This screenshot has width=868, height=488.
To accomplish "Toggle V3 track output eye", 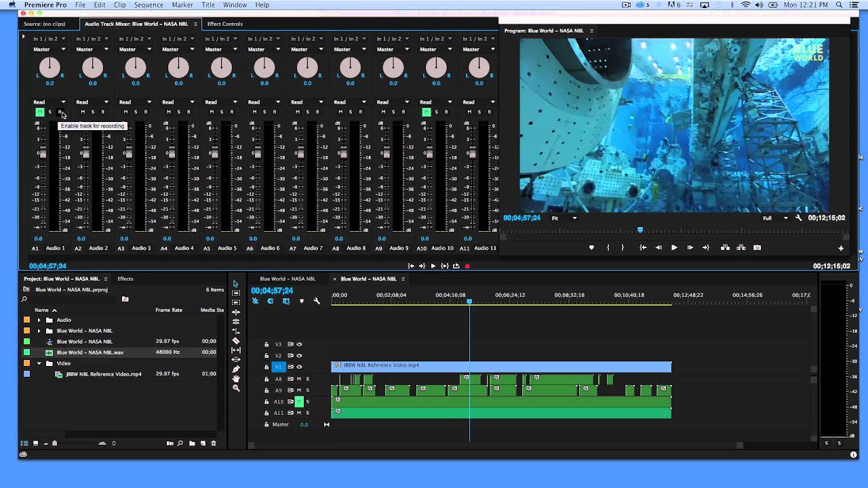I will [x=299, y=344].
